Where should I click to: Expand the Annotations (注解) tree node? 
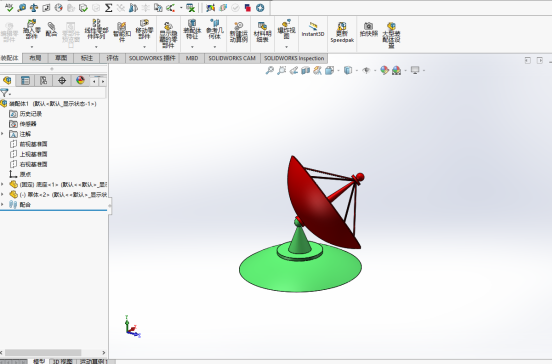(3, 134)
